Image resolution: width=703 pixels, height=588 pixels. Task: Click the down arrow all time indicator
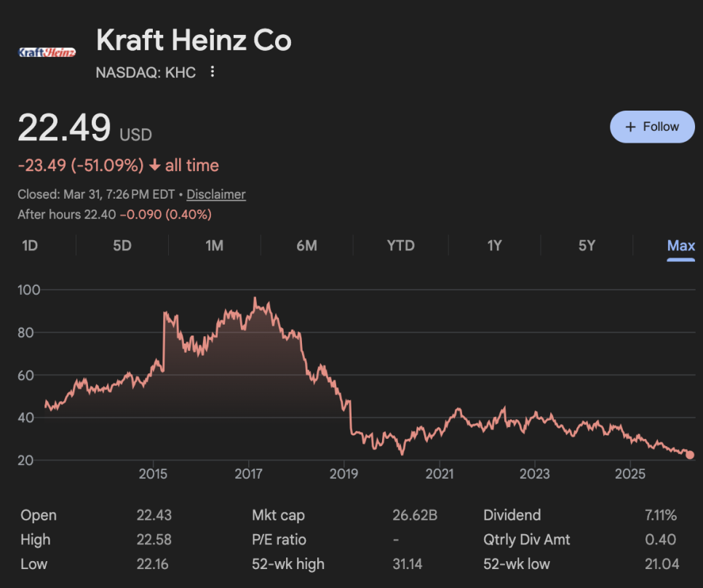pyautogui.click(x=154, y=166)
